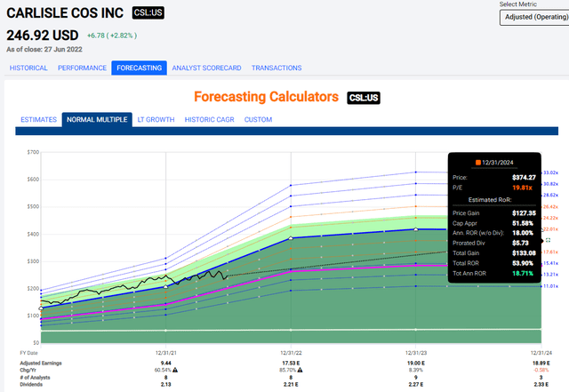569x392 pixels.
Task: Select the CUSTOM calculator tab
Action: point(258,120)
